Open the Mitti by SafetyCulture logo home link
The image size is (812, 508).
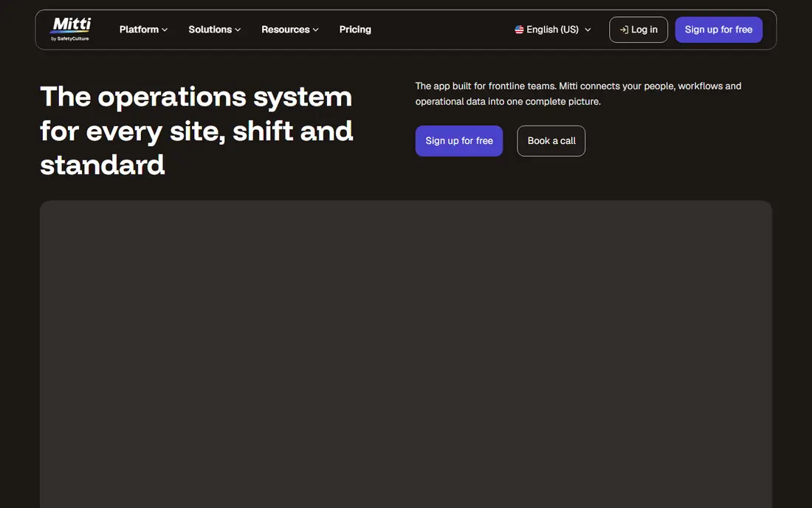pos(71,30)
